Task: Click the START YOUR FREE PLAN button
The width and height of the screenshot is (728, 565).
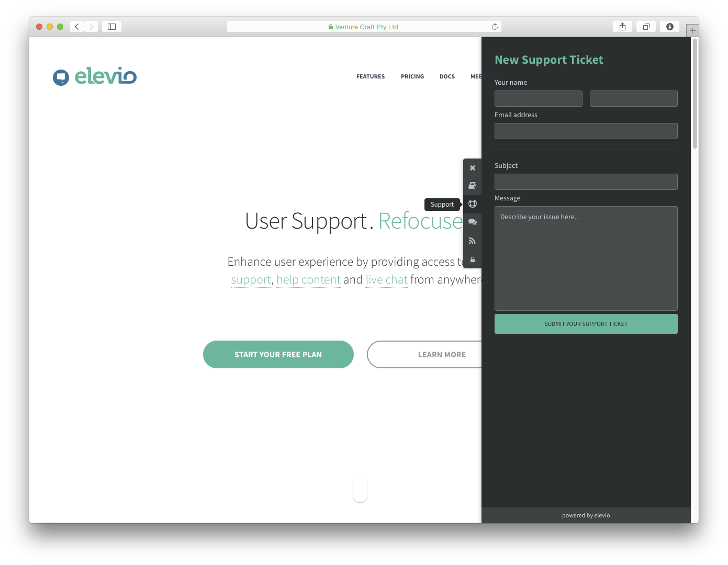Action: click(278, 354)
